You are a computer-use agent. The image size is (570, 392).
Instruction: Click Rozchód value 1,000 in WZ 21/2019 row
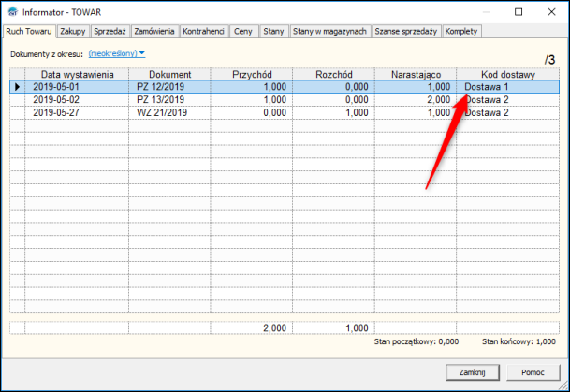pos(334,112)
